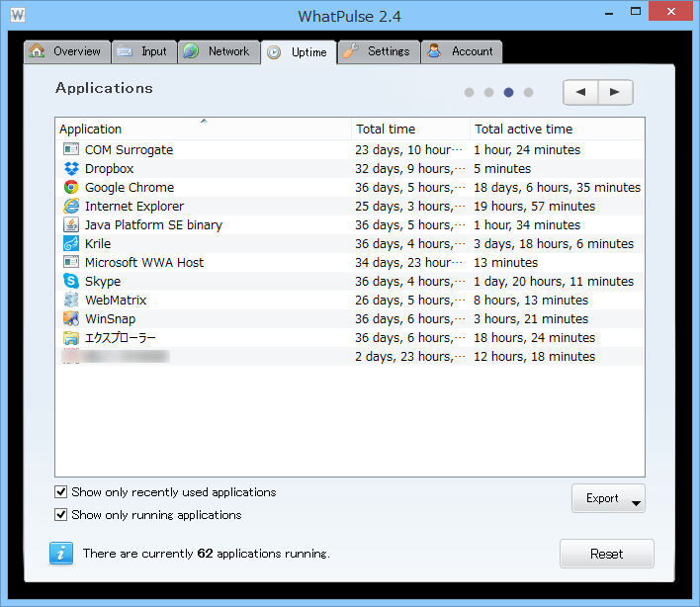The height and width of the screenshot is (607, 700).
Task: Open the Network tab
Action: coord(219,51)
